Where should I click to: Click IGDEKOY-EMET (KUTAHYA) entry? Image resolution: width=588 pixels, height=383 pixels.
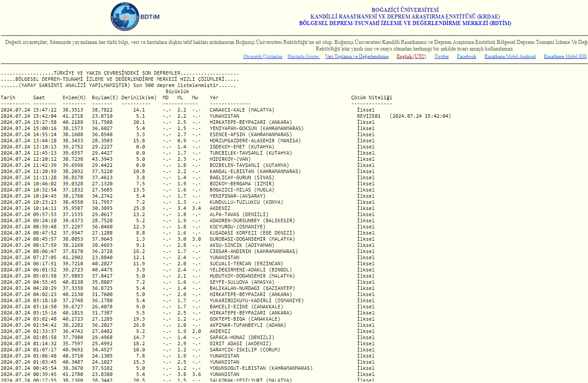pos(242,147)
